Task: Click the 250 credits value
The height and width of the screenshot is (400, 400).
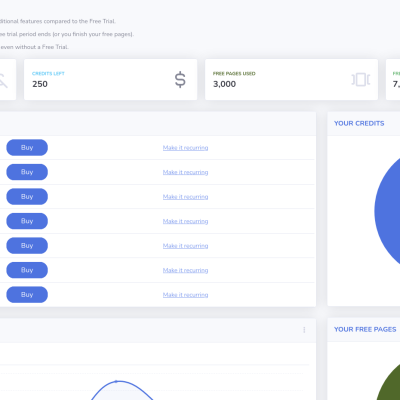Action: point(40,84)
